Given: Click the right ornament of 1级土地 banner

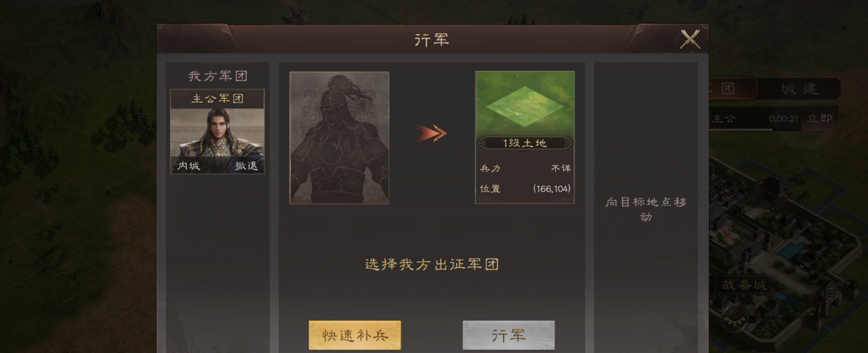Looking at the screenshot, I should 567,143.
